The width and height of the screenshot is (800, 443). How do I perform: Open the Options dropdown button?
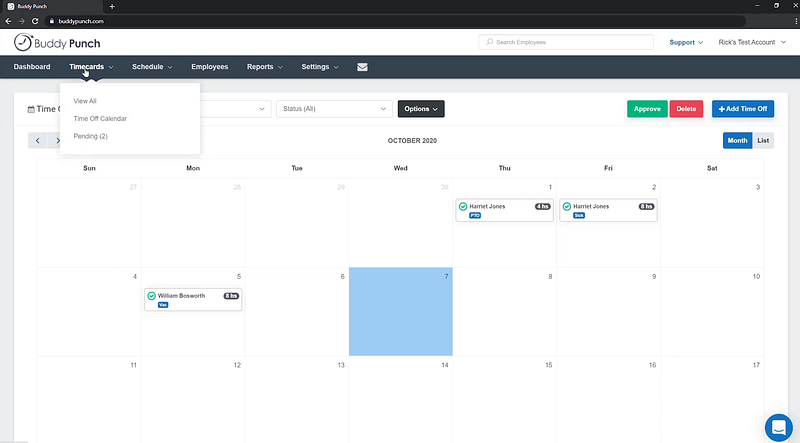pyautogui.click(x=421, y=109)
